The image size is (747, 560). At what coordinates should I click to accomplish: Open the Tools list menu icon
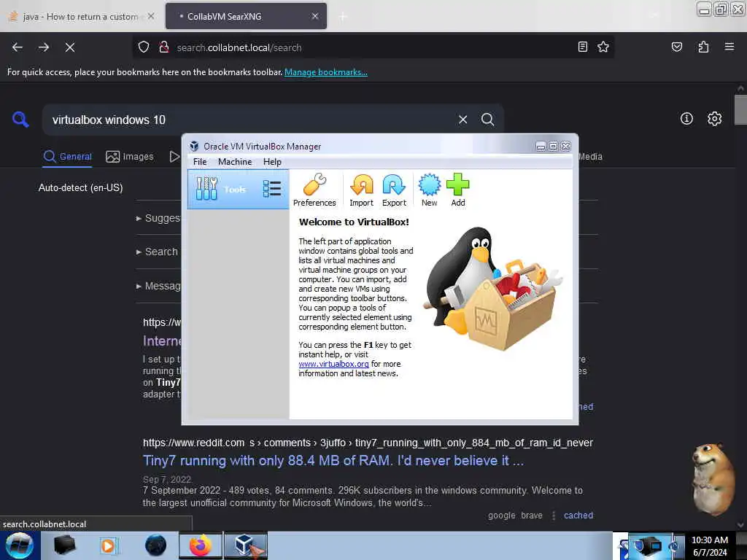point(272,189)
